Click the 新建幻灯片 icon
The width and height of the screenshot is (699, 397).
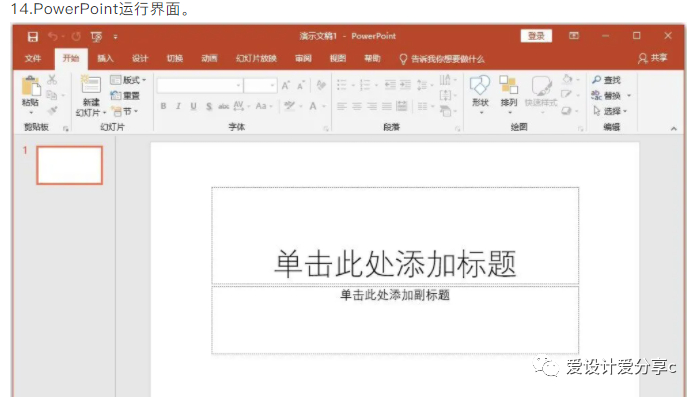(x=90, y=85)
